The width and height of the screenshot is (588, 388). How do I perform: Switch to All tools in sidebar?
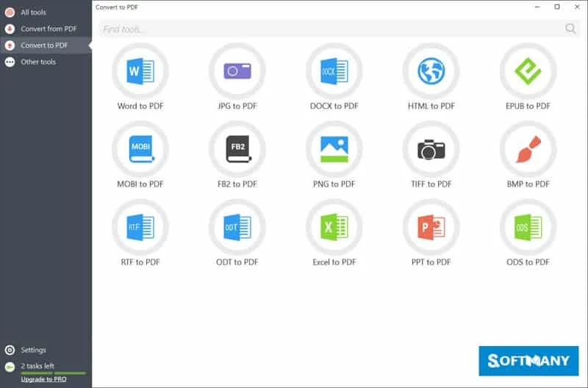[x=33, y=12]
